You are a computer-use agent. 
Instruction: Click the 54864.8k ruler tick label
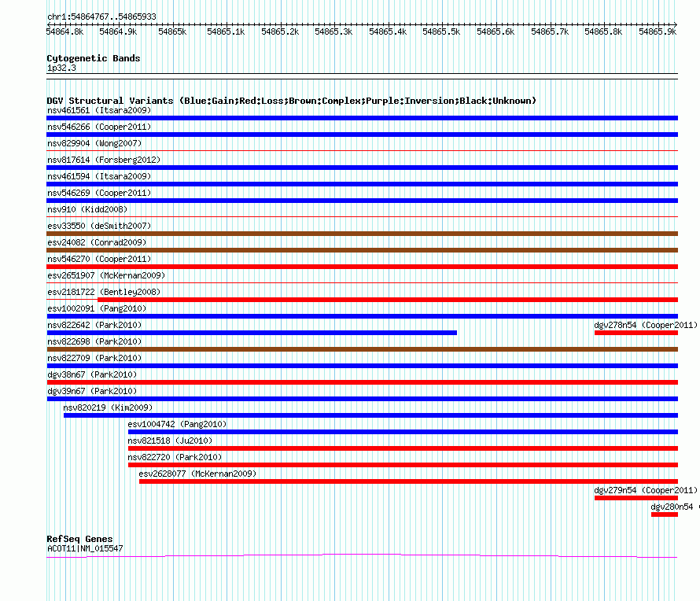pos(64,31)
